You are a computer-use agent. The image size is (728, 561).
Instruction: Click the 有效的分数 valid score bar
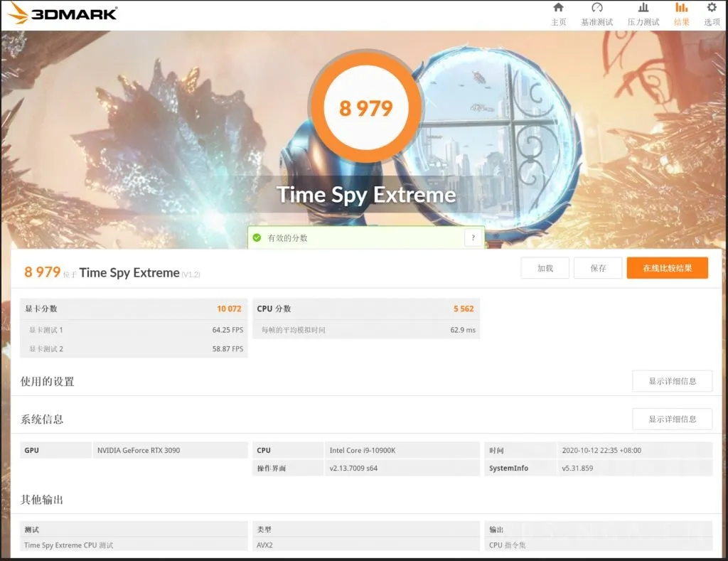click(366, 237)
